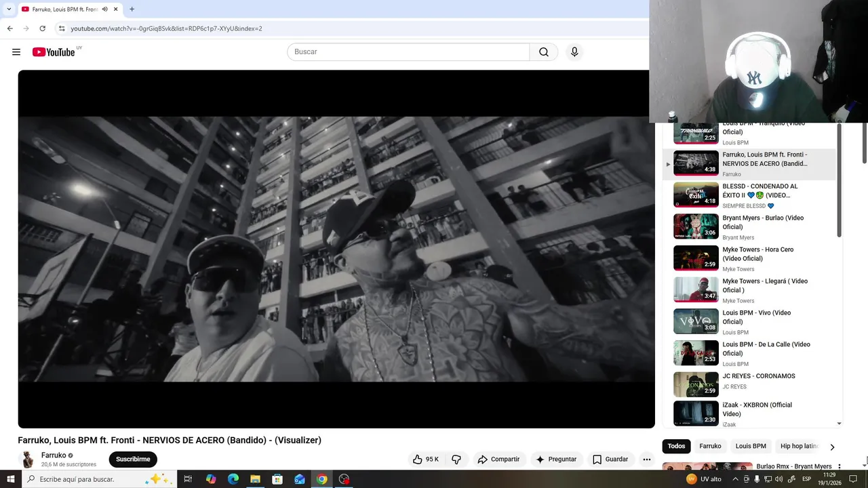Open a new browser tab
Viewport: 868px width, 488px height.
(x=132, y=9)
